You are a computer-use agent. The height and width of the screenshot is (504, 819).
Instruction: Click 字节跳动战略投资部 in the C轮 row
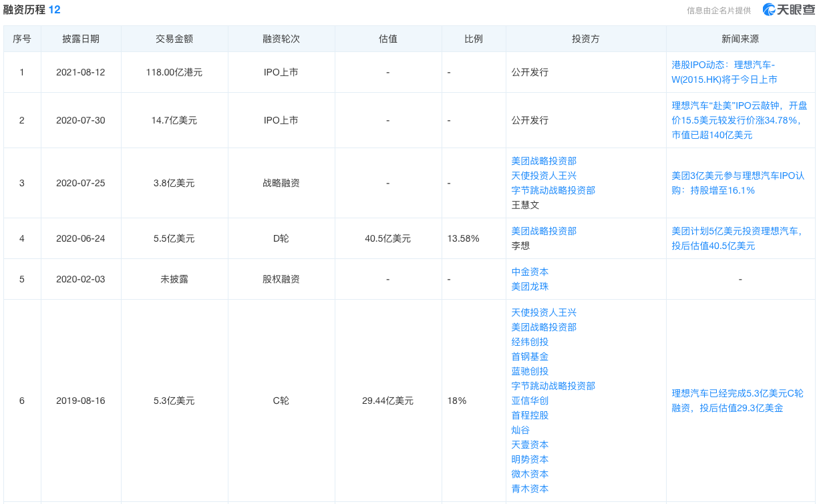(x=553, y=386)
